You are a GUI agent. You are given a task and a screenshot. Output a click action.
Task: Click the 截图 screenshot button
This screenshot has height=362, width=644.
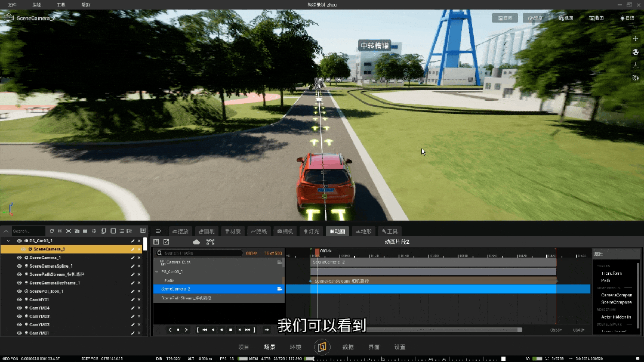596,18
